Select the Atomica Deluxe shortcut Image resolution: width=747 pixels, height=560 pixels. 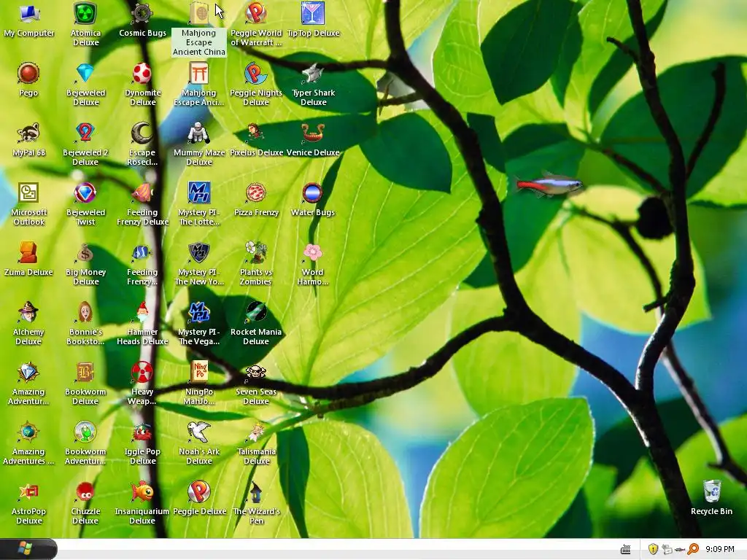86,14
